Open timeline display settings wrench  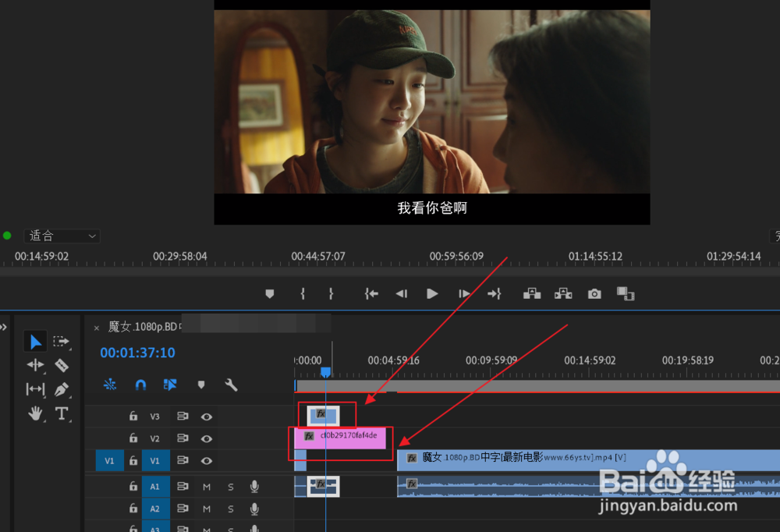point(232,385)
